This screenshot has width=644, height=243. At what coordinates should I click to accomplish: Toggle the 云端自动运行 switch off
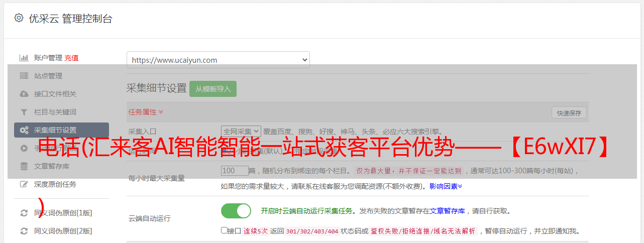(x=236, y=211)
